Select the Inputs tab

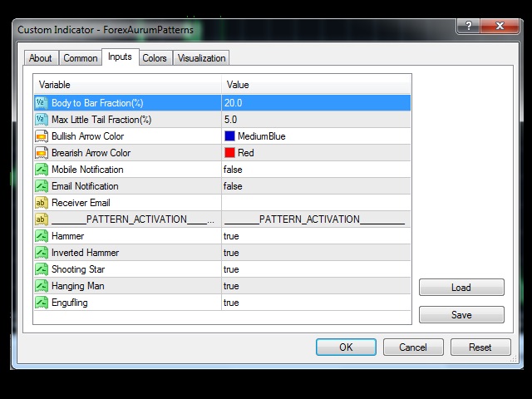[120, 57]
